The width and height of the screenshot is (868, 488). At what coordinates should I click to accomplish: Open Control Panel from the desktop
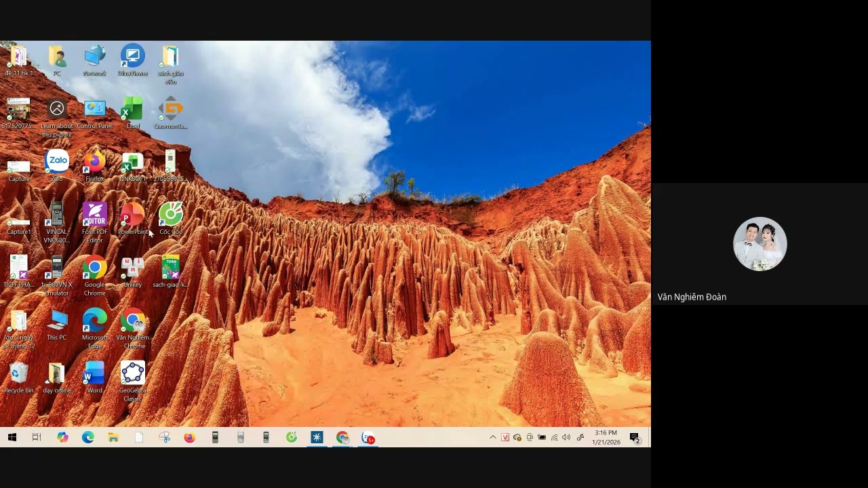(x=95, y=114)
